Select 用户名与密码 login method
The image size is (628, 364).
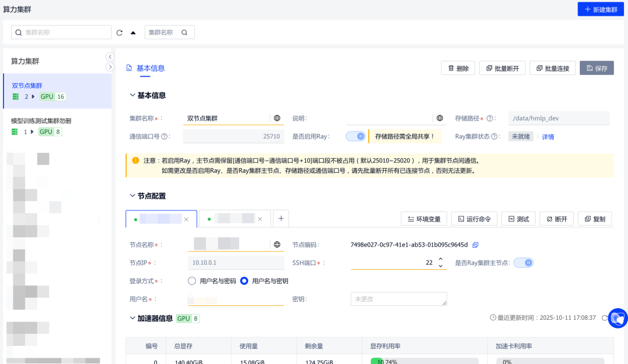coord(192,281)
